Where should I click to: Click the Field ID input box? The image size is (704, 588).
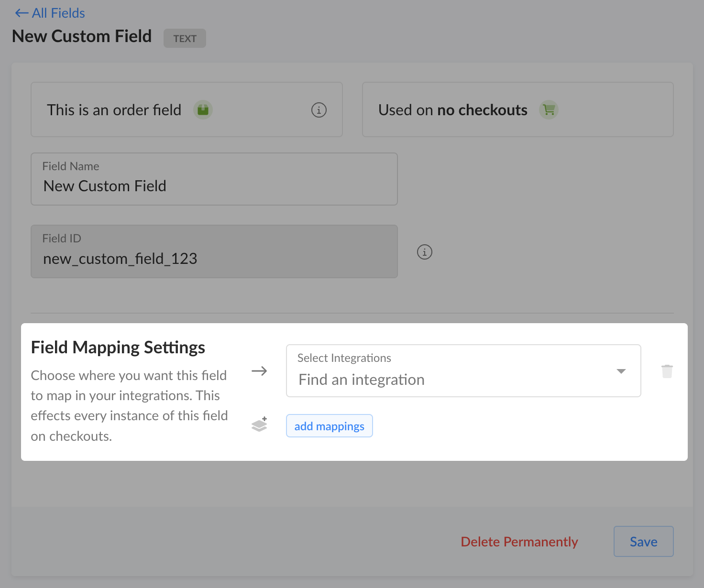[214, 251]
